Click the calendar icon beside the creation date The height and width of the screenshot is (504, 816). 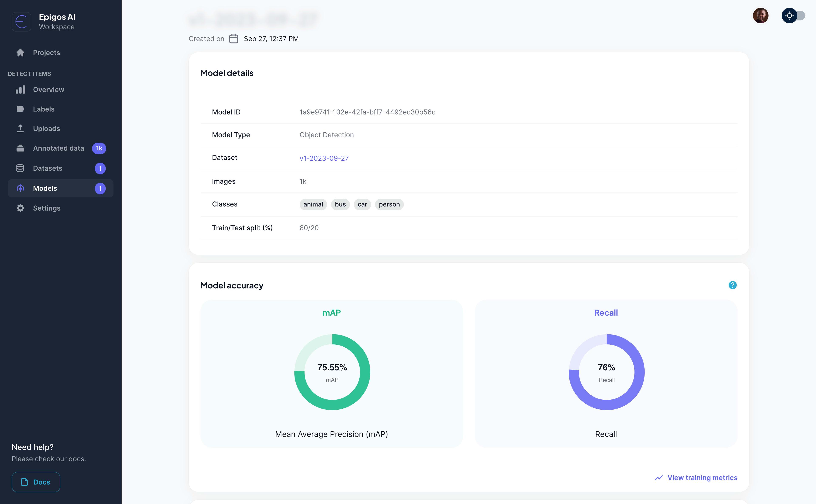coord(234,39)
